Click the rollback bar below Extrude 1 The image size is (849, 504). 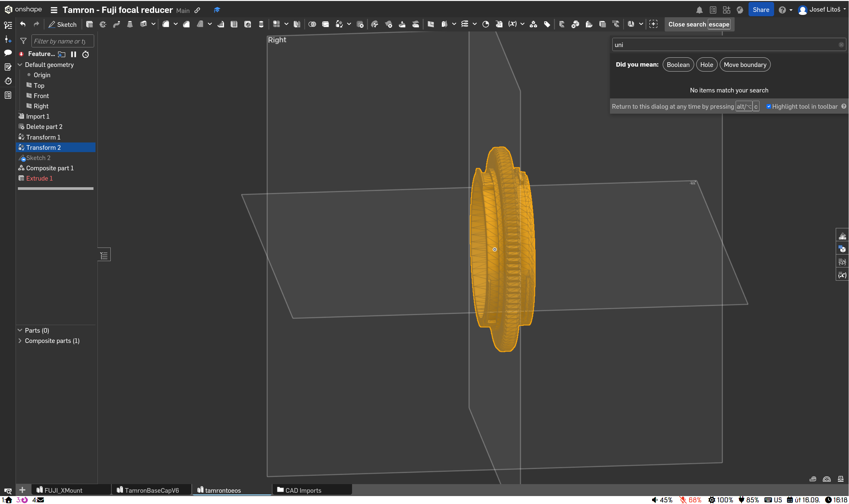(x=55, y=188)
